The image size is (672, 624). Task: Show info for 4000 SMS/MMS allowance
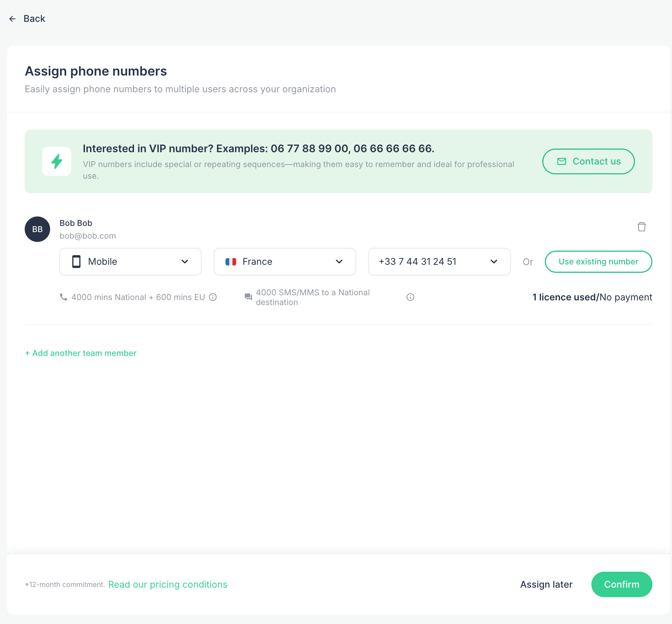coord(410,297)
